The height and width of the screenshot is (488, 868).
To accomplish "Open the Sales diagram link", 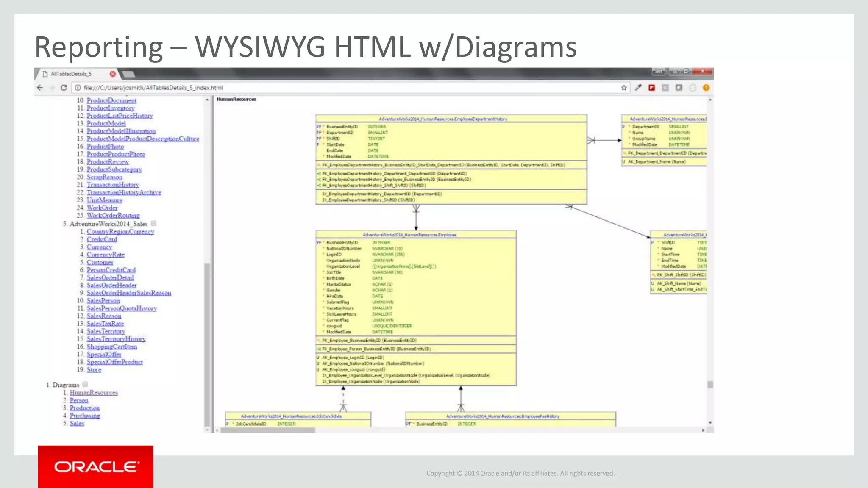I will (x=77, y=423).
